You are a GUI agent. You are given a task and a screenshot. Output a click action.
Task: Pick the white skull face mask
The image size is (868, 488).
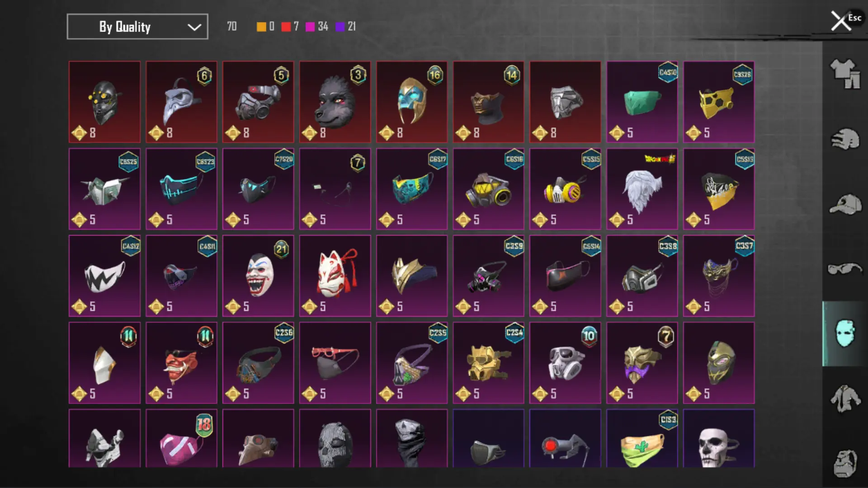(719, 438)
